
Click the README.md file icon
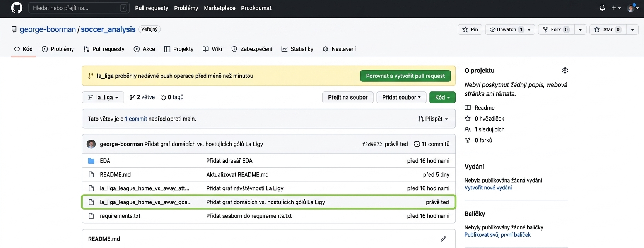(x=91, y=175)
